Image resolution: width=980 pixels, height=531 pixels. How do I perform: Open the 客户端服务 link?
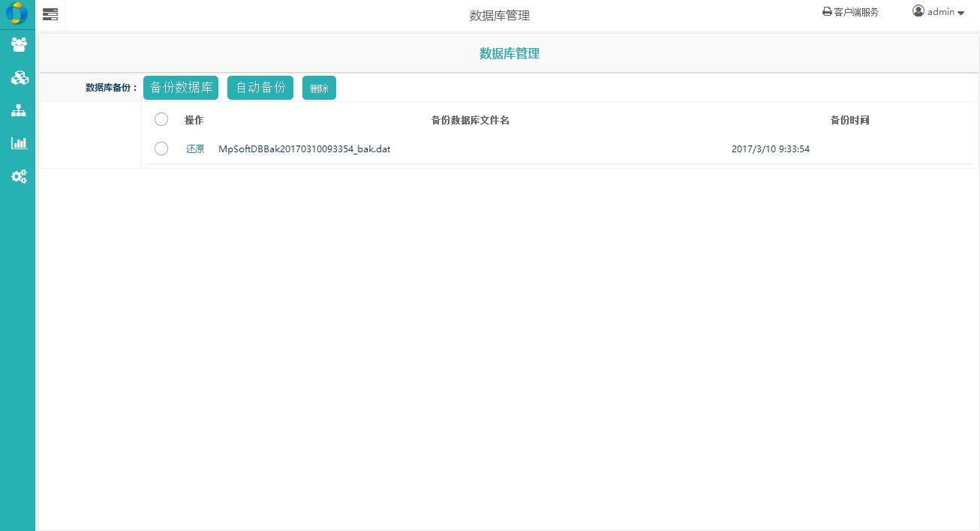[856, 12]
